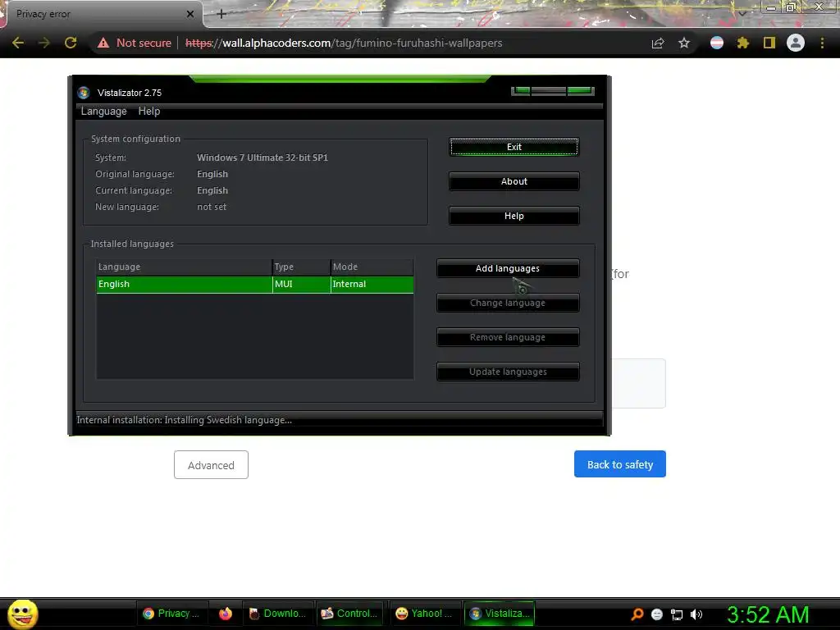The image size is (840, 630).
Task: Switch to the Chrome Privacy taskbar item
Action: click(172, 614)
